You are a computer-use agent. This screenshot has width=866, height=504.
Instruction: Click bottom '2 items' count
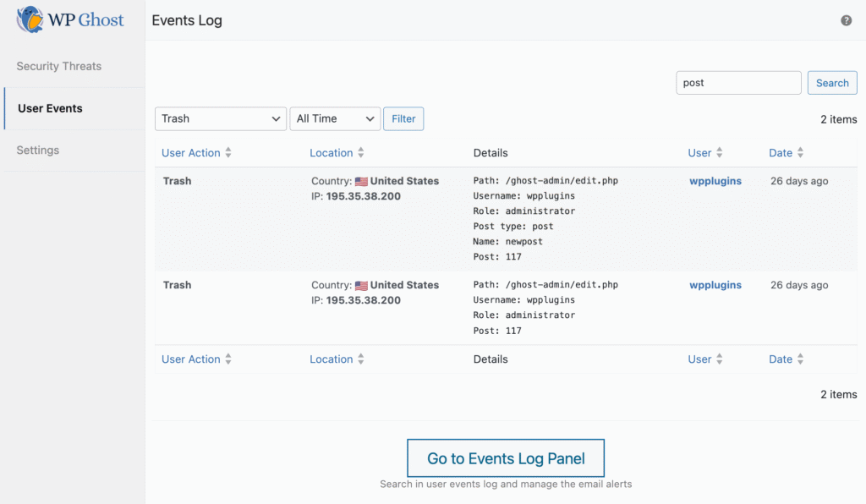838,395
